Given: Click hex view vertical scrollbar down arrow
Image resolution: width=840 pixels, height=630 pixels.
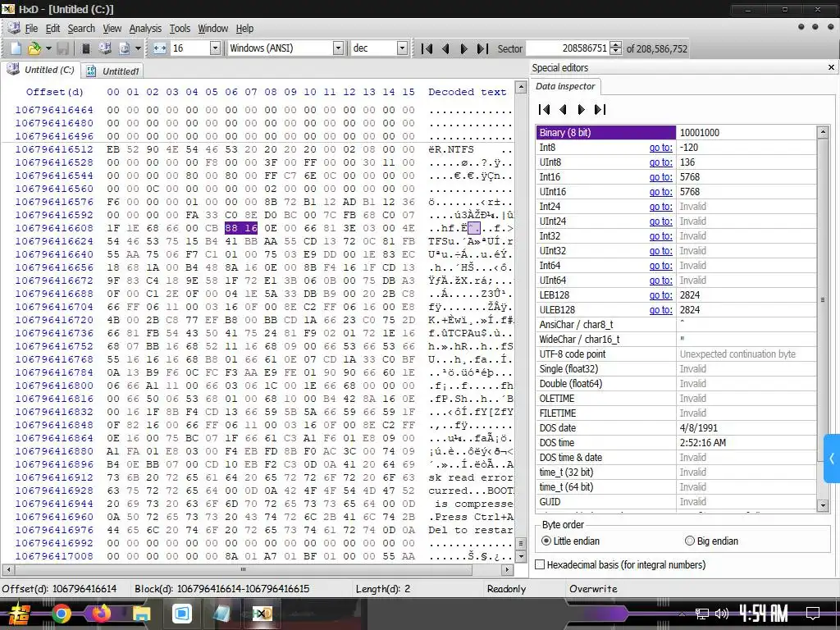Looking at the screenshot, I should 520,557.
